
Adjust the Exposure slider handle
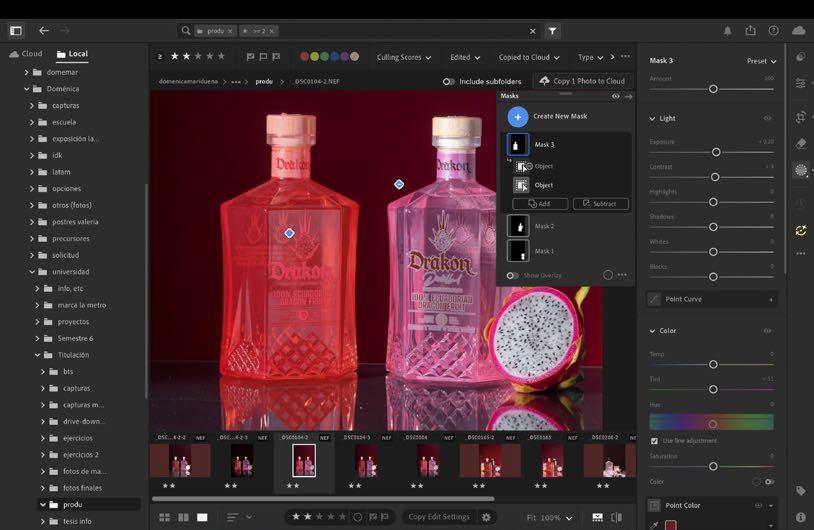coord(716,152)
